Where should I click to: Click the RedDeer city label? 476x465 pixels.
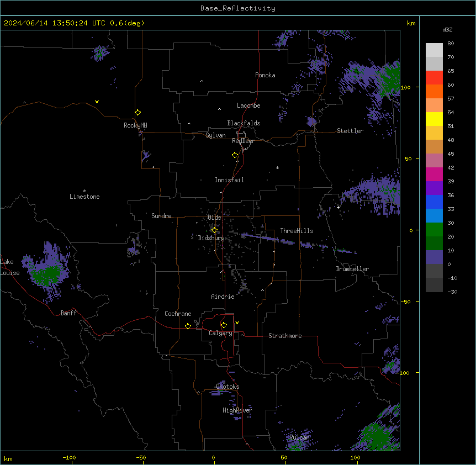click(x=243, y=141)
